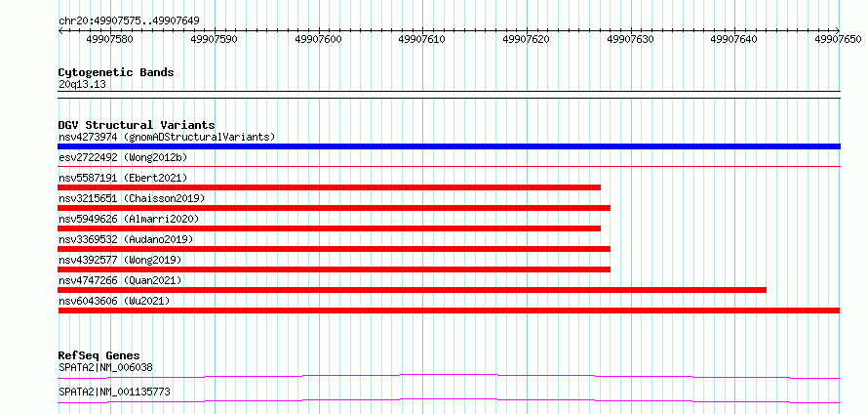Select the red nsv3215651 Chaisson2019 bar
Screen dimensions: 868x414
tap(334, 208)
